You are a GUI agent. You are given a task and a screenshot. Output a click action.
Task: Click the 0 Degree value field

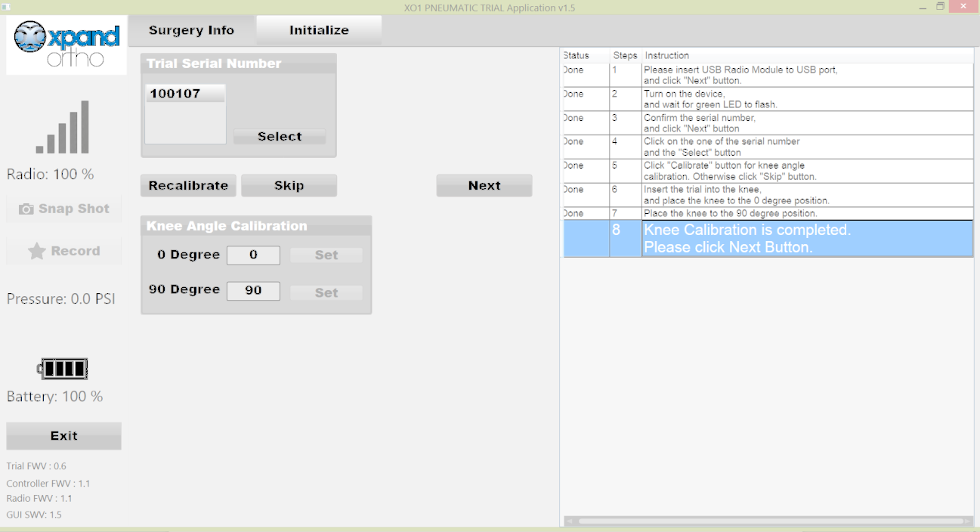253,255
